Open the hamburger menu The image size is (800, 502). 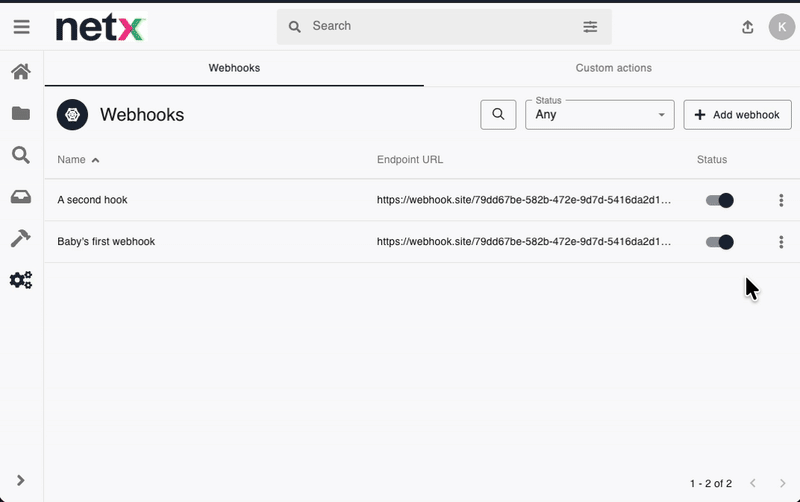[21, 27]
